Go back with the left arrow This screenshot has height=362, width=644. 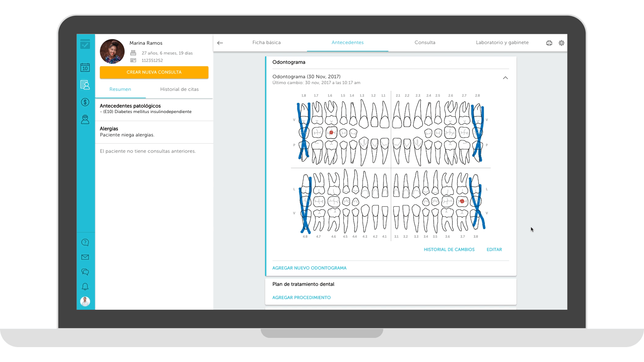220,43
